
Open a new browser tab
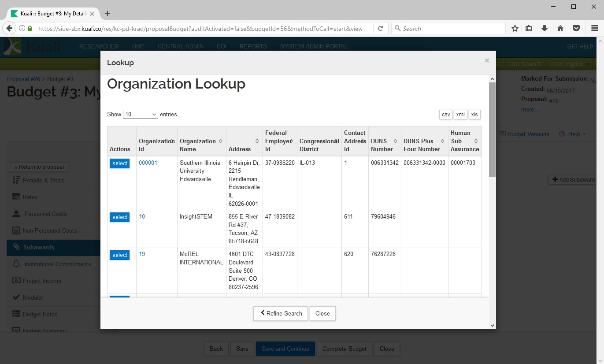point(107,14)
